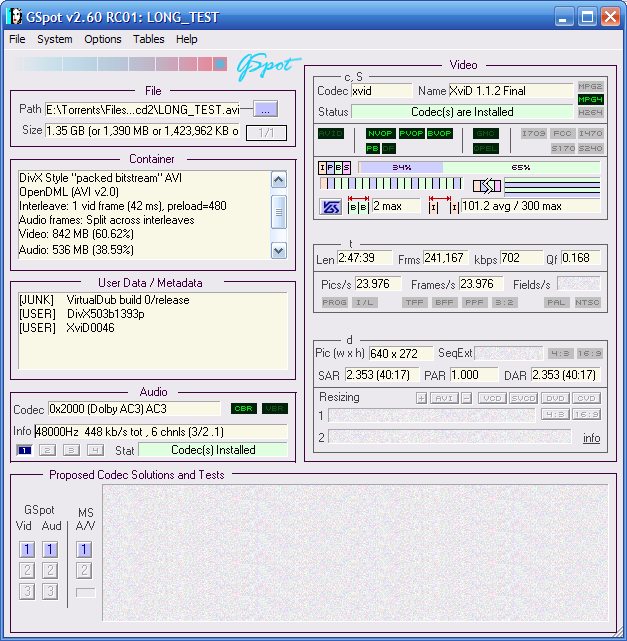Toggle the CBR audio indicator
Image resolution: width=627 pixels, height=641 pixels.
pos(244,408)
